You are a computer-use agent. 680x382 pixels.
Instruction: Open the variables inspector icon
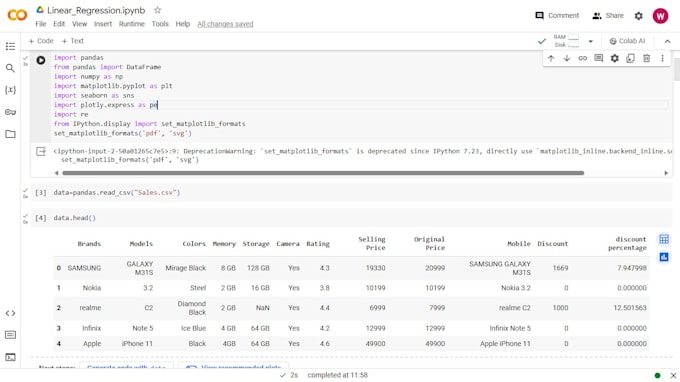(10, 90)
